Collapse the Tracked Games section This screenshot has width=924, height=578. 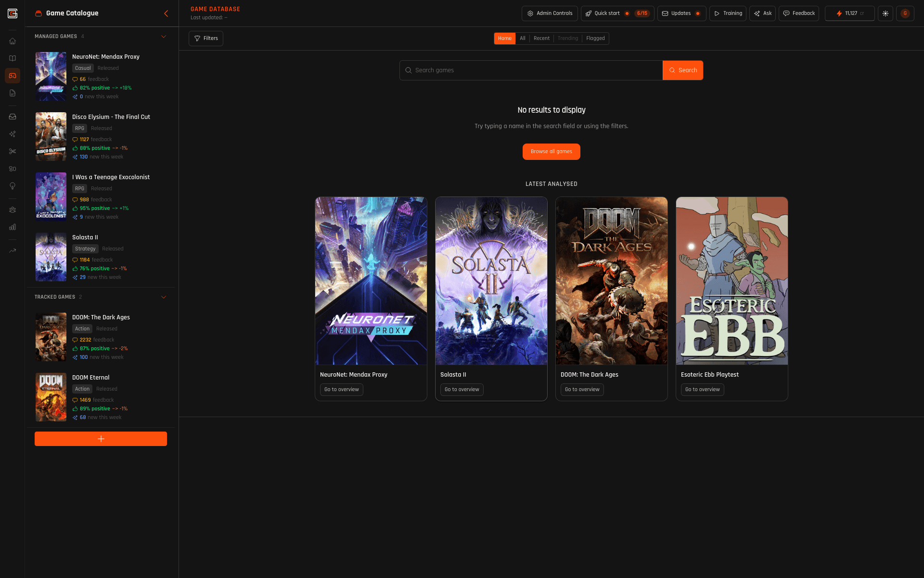click(x=163, y=297)
